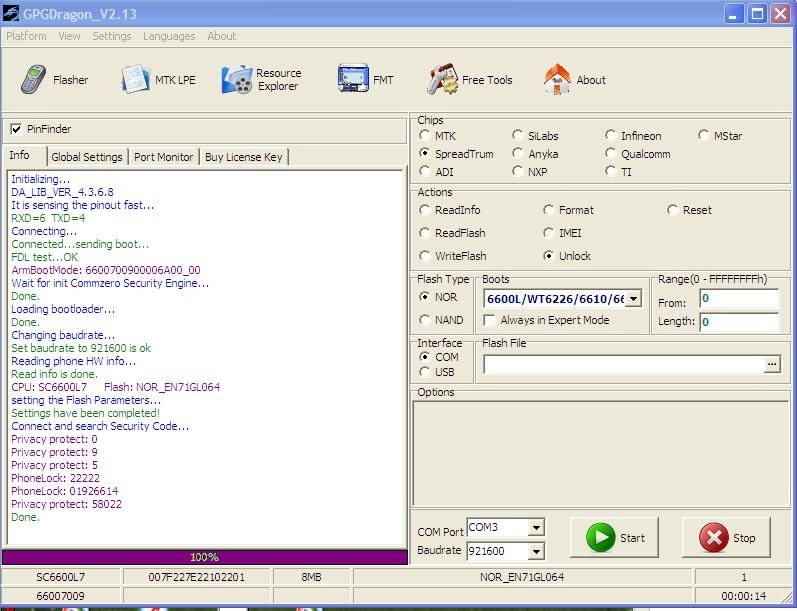Screen dimensions: 797x611
Task: Click the log line PhoneLock: 01926614
Action: 65,491
